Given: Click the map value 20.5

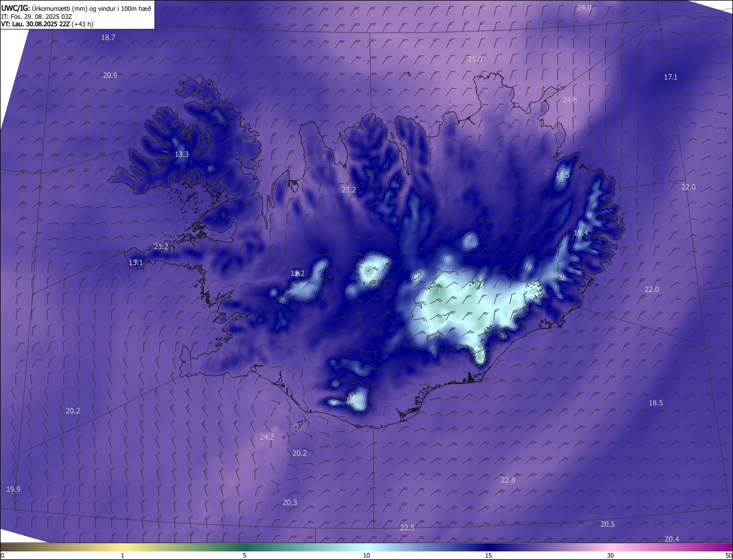Looking at the screenshot, I should (608, 524).
